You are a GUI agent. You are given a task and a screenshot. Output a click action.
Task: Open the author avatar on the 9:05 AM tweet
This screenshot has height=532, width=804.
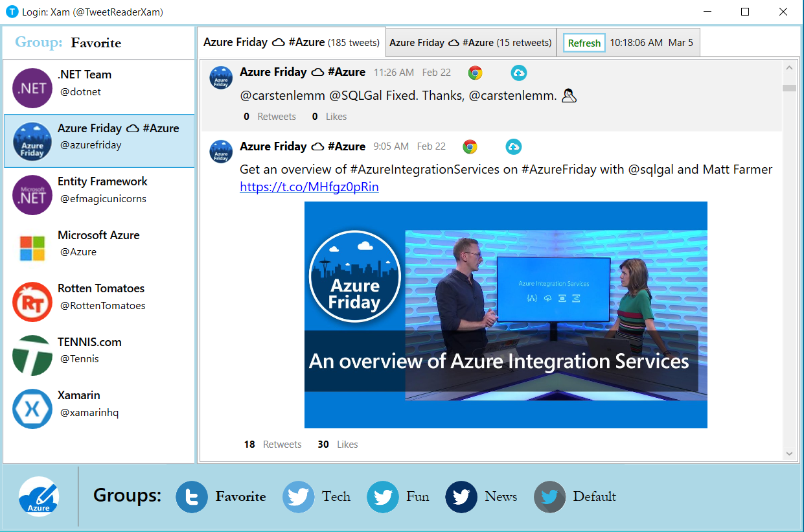point(221,151)
